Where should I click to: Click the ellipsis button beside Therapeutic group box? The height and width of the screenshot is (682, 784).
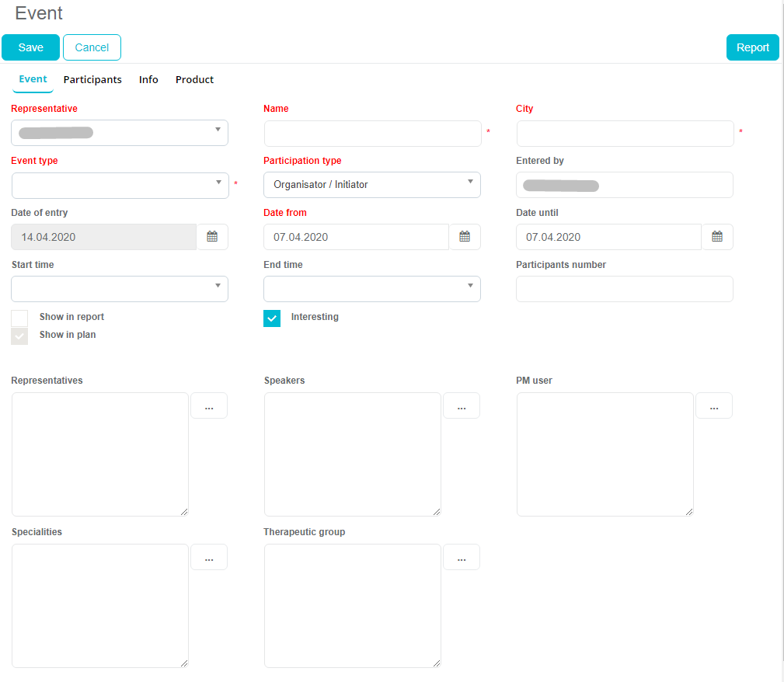pos(461,558)
